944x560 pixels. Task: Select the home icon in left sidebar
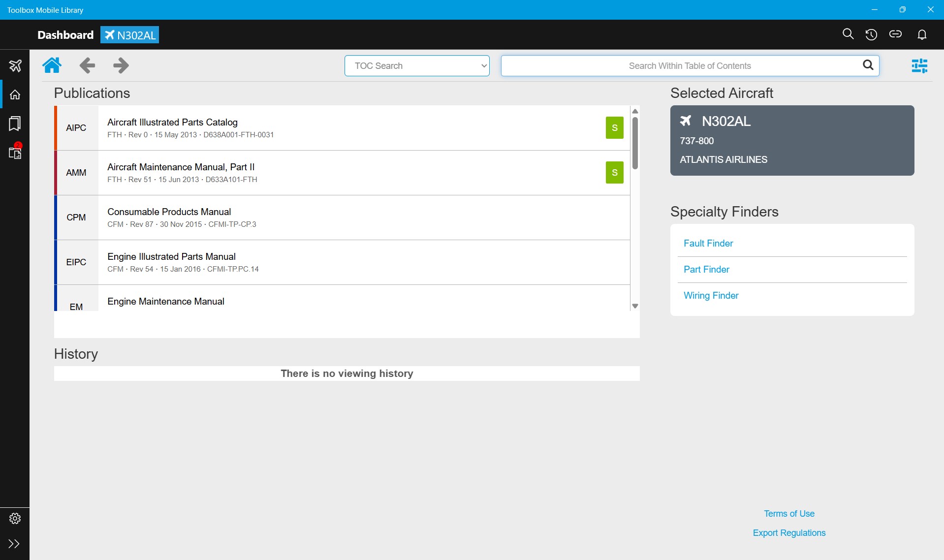click(15, 94)
